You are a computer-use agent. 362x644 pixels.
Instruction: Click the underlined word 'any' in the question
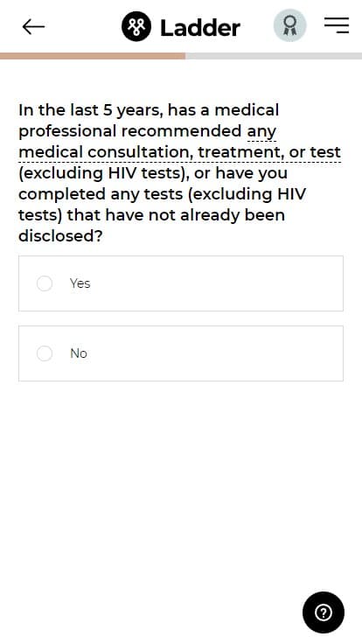[261, 132]
